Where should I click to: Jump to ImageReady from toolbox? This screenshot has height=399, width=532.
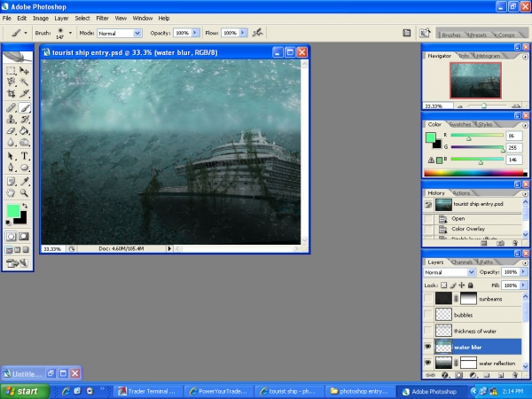pos(17,263)
